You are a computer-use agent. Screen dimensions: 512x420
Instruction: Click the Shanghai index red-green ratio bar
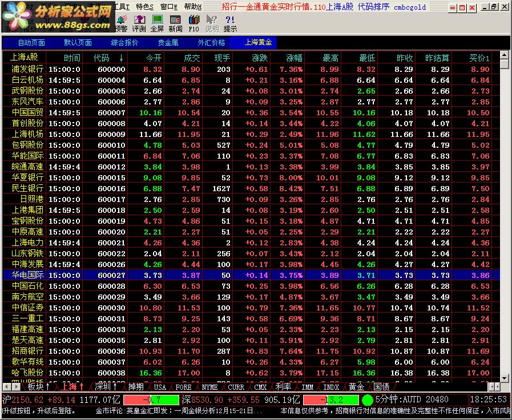(x=151, y=400)
